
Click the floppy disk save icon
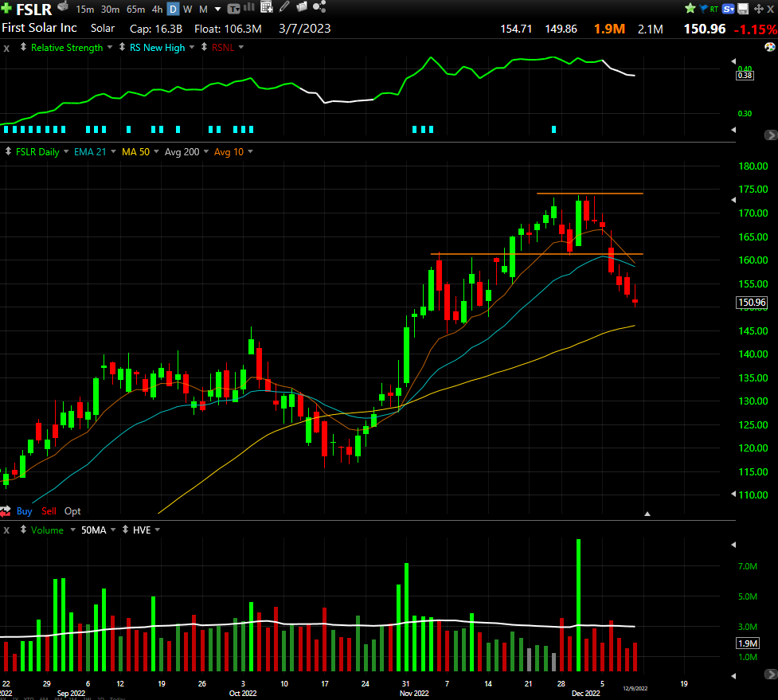click(743, 9)
